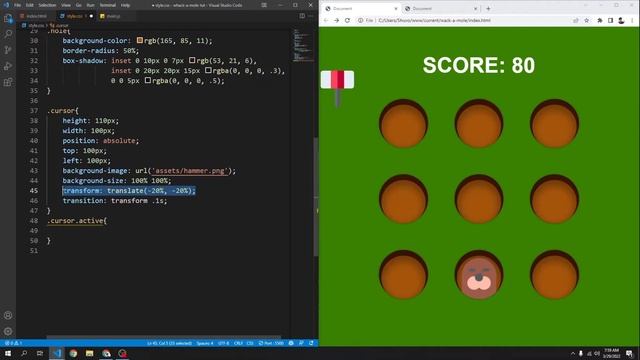Click the Chrome forward arrow

336,20
